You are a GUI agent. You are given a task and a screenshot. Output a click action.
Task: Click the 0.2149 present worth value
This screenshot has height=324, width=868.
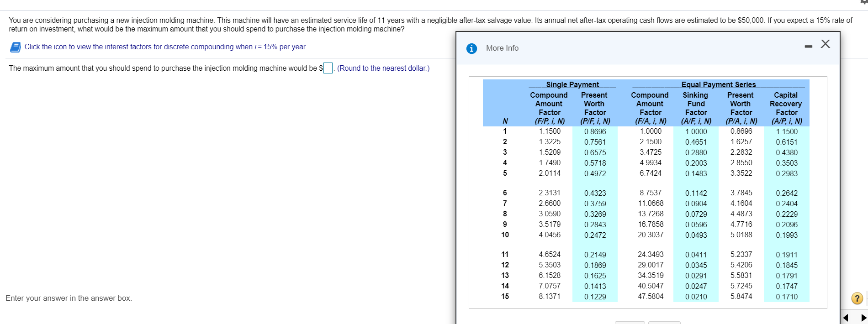point(595,255)
